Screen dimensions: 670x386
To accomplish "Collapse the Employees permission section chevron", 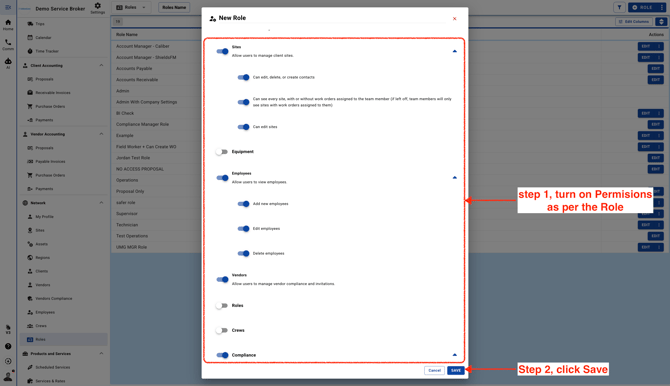I will 455,177.
